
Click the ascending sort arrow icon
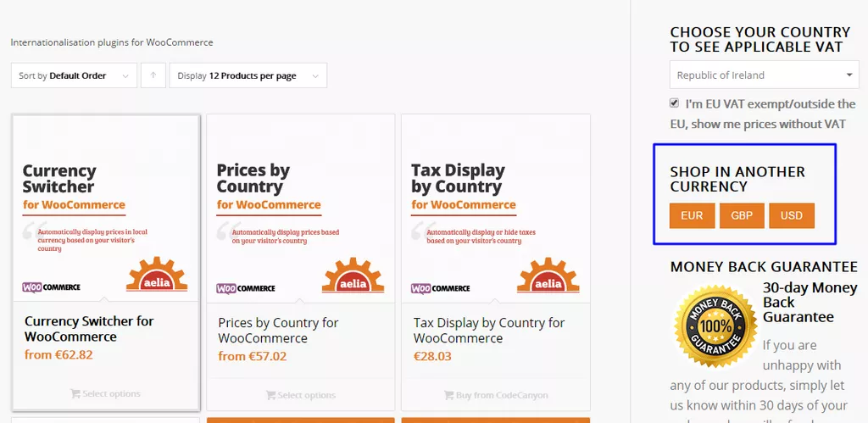point(153,75)
